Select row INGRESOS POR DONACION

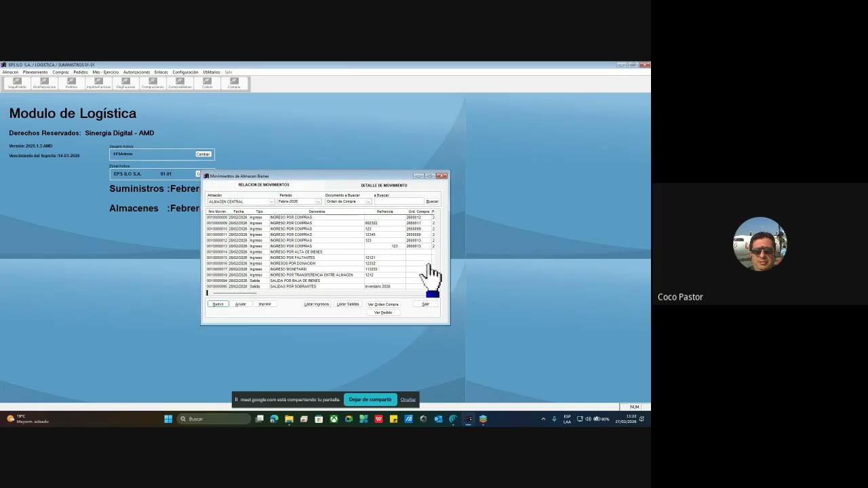[x=320, y=264]
